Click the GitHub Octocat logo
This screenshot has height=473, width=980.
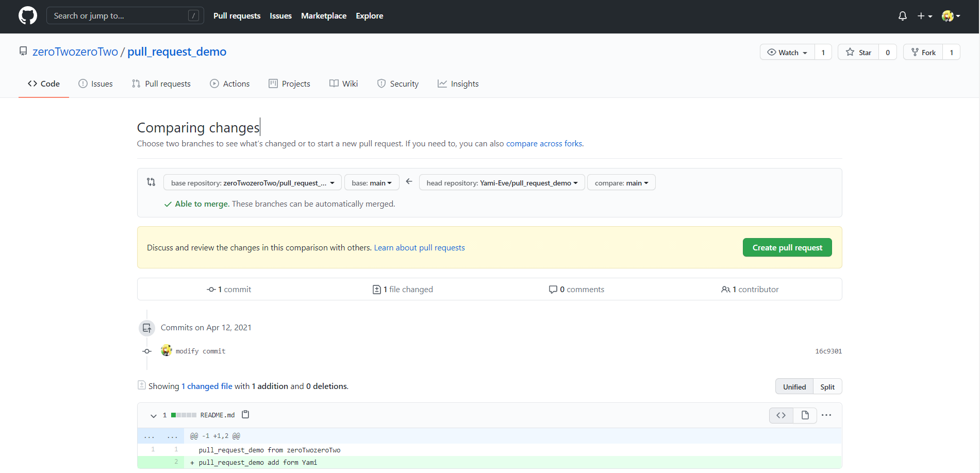28,16
